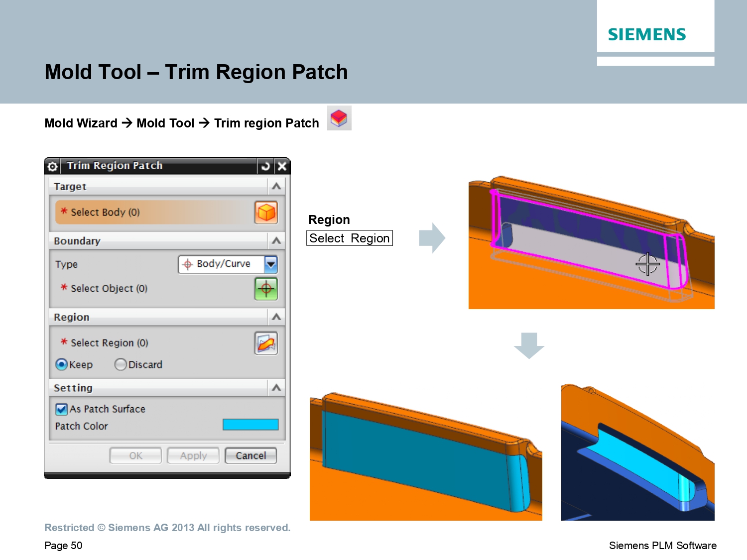747x560 pixels.
Task: Click the Page 50 text
Action: click(63, 546)
